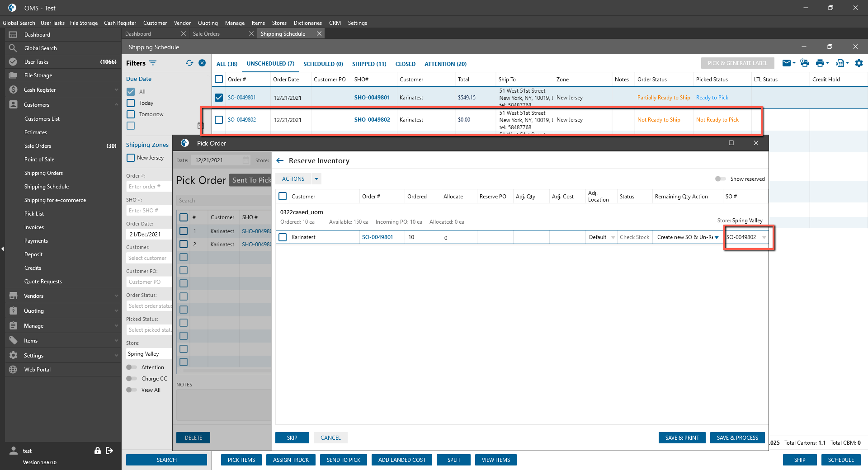Click the SAVE & PROCESS button
Screen dimensions: 868x470
pyautogui.click(x=737, y=437)
